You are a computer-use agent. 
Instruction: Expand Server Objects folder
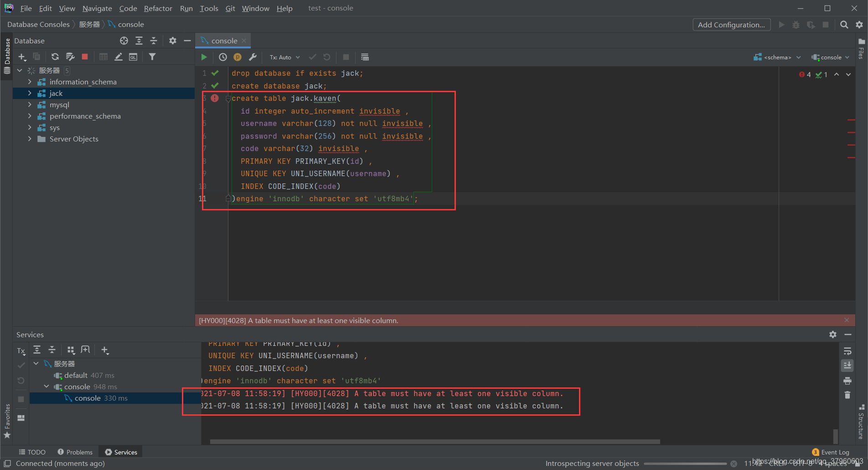(x=30, y=139)
